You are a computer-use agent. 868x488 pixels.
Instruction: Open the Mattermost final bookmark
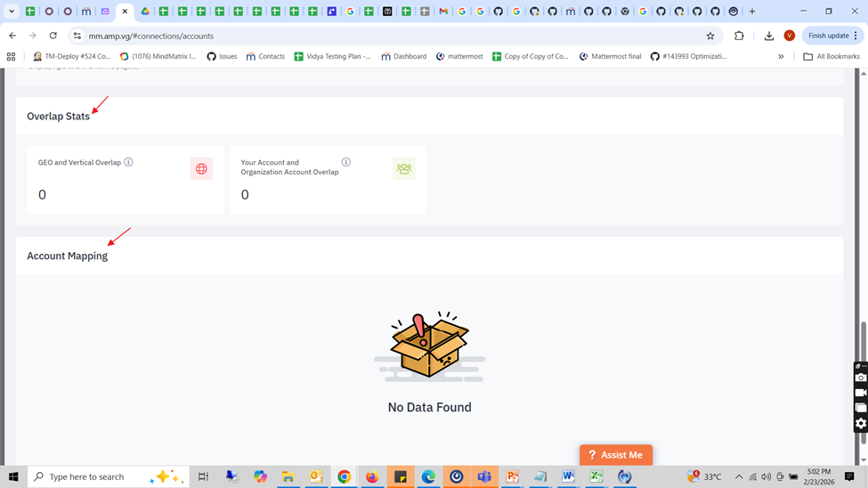coord(610,56)
